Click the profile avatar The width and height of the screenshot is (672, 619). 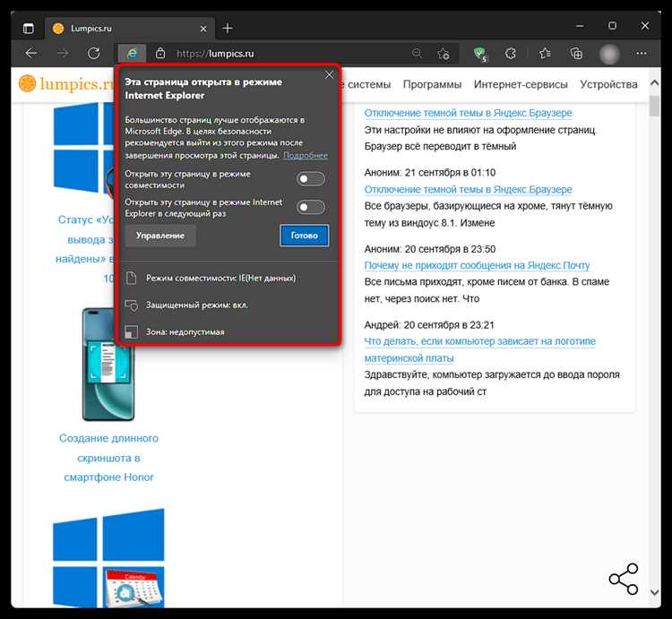point(609,54)
